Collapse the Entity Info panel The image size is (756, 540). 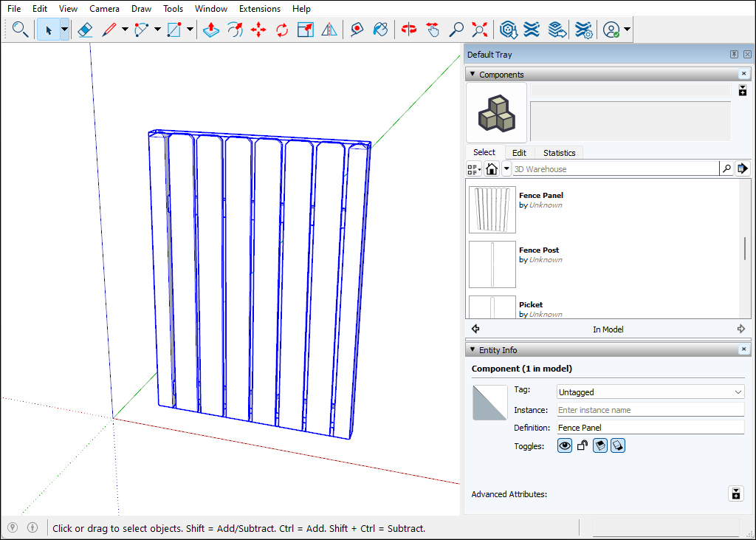tap(472, 349)
